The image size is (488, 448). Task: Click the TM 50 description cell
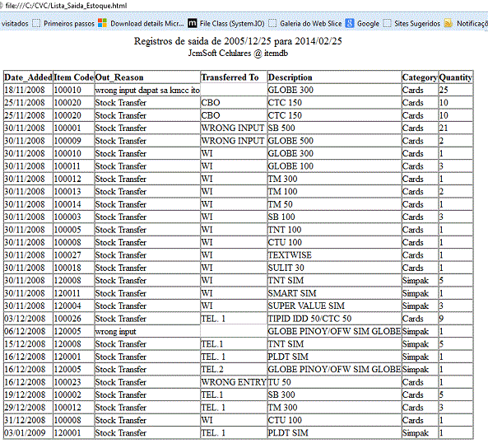click(335, 204)
